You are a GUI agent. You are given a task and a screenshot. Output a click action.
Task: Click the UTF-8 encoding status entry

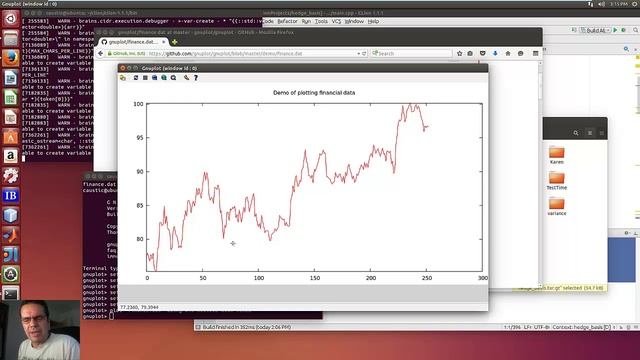[x=542, y=327]
